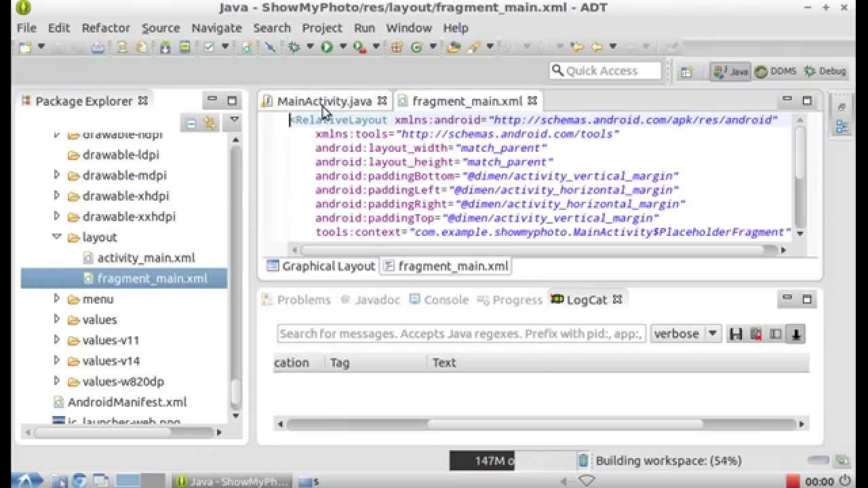Image resolution: width=868 pixels, height=488 pixels.
Task: Click the Run Android Lint checkmark icon
Action: (x=209, y=47)
